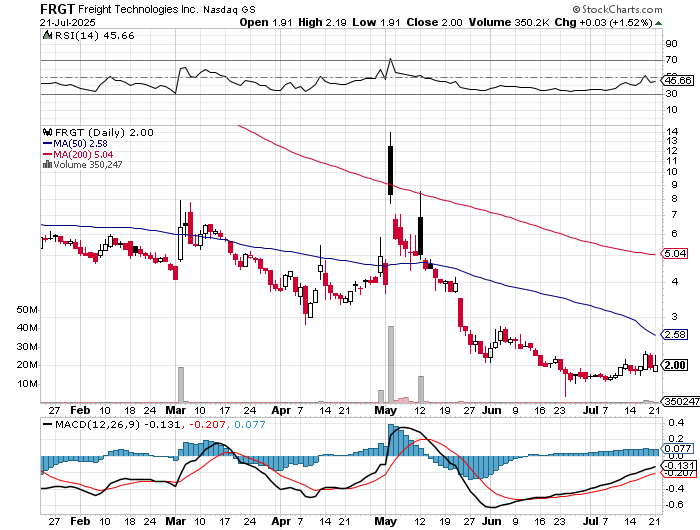Click the red MACD signal value -0.207
Viewport: 700px width, 530px height.
[x=208, y=424]
